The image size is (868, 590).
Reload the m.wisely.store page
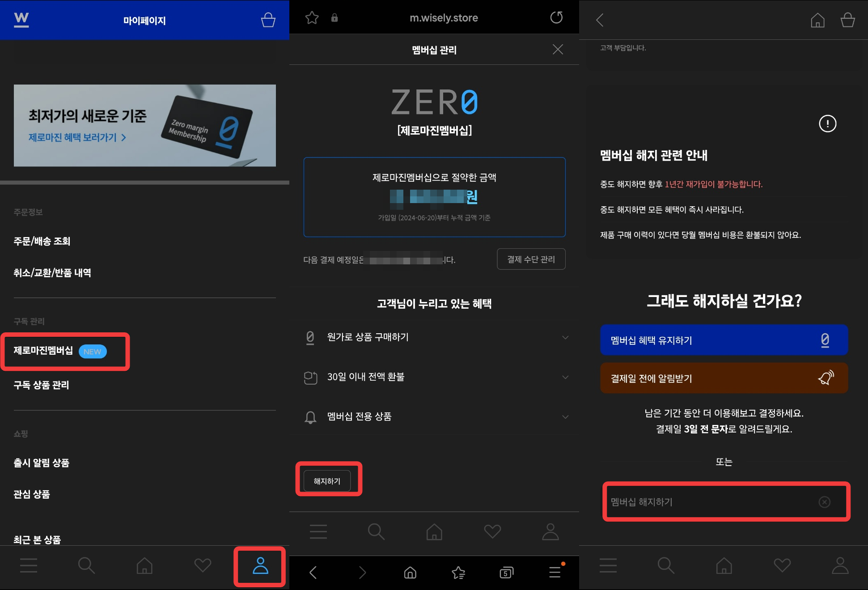coord(556,18)
